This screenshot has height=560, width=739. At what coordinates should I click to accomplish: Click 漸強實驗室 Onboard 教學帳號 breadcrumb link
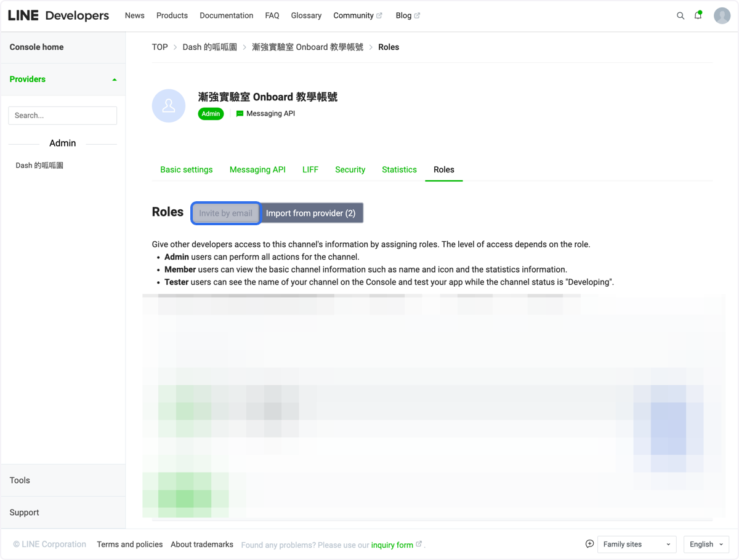pos(308,47)
